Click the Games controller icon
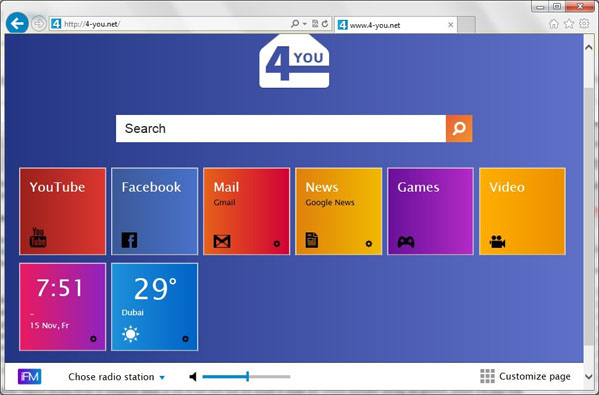Viewport: 599px width, 395px height. pos(406,242)
